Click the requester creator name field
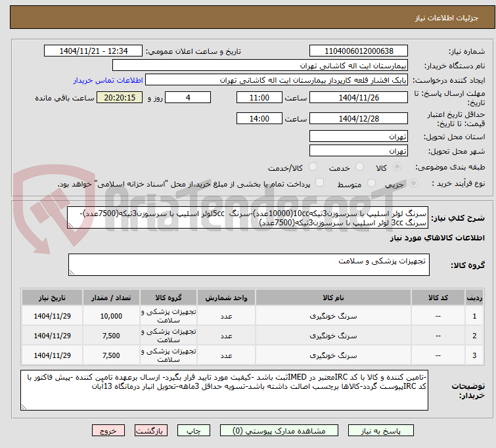The height and width of the screenshot is (448, 496). tap(277, 80)
